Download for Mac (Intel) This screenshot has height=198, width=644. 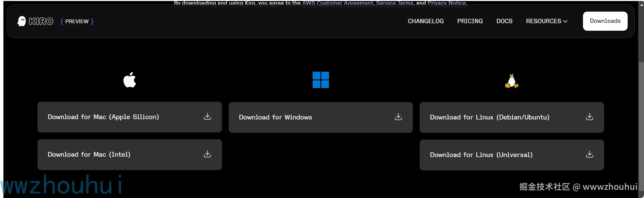(x=130, y=155)
